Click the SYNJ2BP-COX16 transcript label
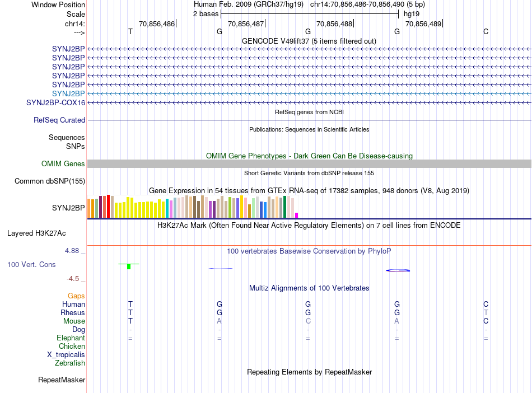 coord(55,103)
